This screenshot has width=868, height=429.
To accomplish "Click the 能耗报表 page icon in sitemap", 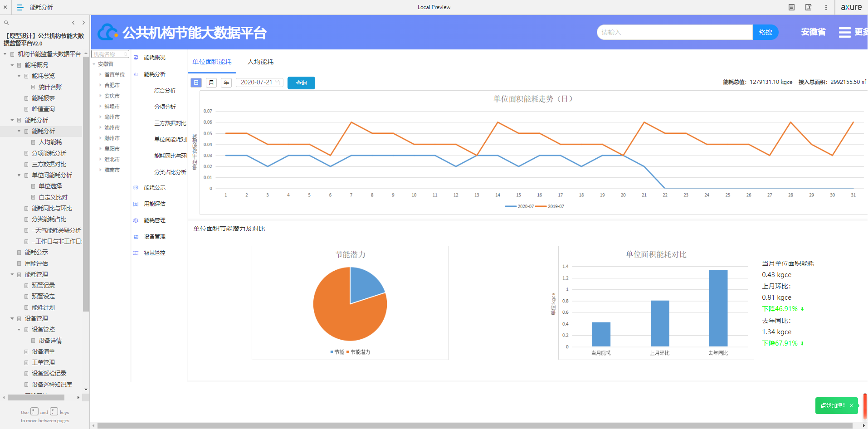I will pyautogui.click(x=26, y=98).
